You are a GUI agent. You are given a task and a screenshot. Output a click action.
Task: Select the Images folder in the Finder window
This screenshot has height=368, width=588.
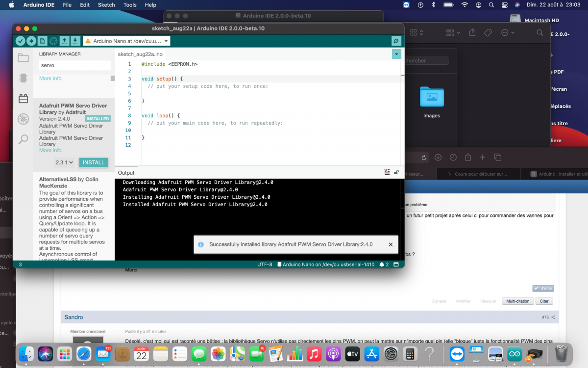click(x=432, y=102)
